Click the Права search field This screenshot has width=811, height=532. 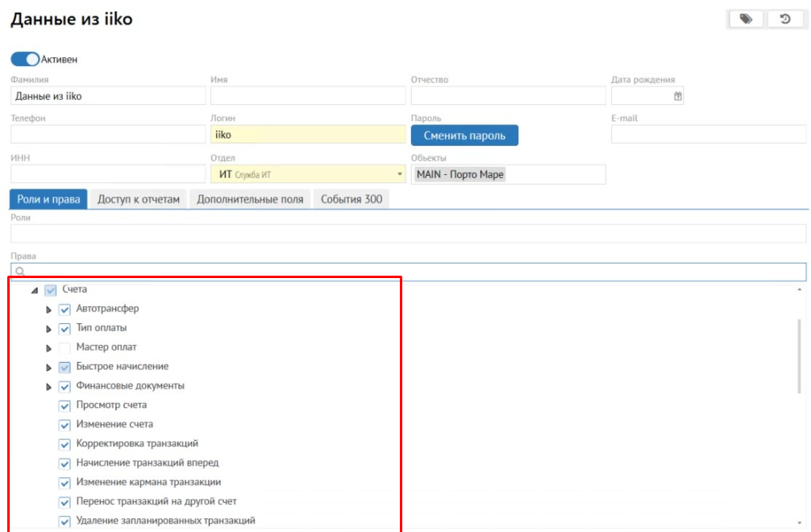coord(409,272)
